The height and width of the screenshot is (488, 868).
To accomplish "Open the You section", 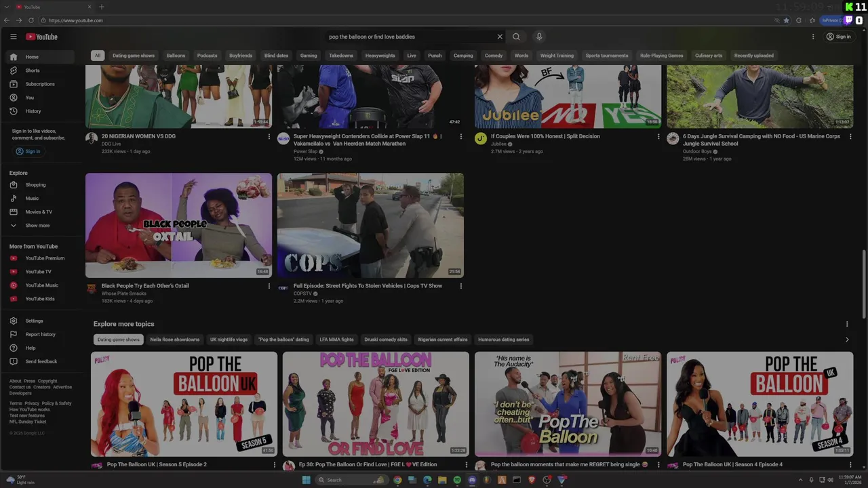I will point(41,98).
